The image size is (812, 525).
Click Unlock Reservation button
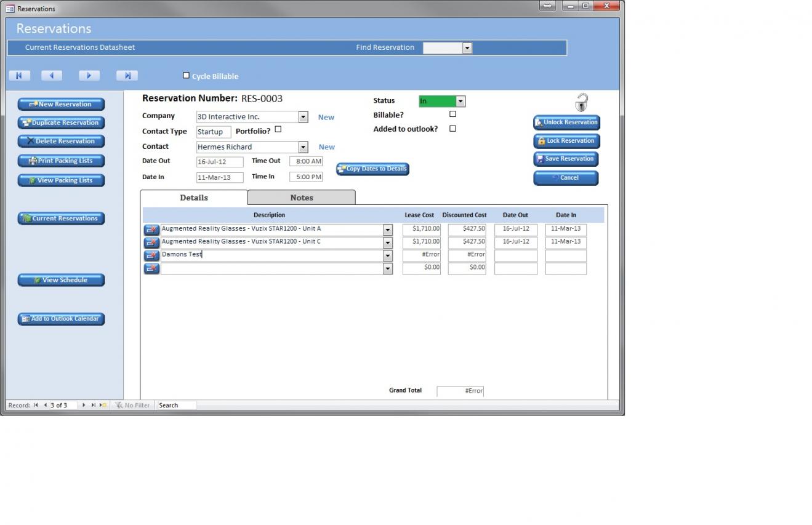(x=566, y=122)
